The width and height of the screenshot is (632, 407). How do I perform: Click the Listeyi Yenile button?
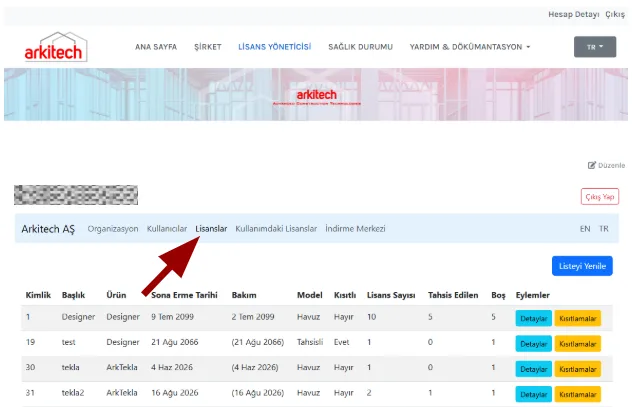(x=582, y=266)
